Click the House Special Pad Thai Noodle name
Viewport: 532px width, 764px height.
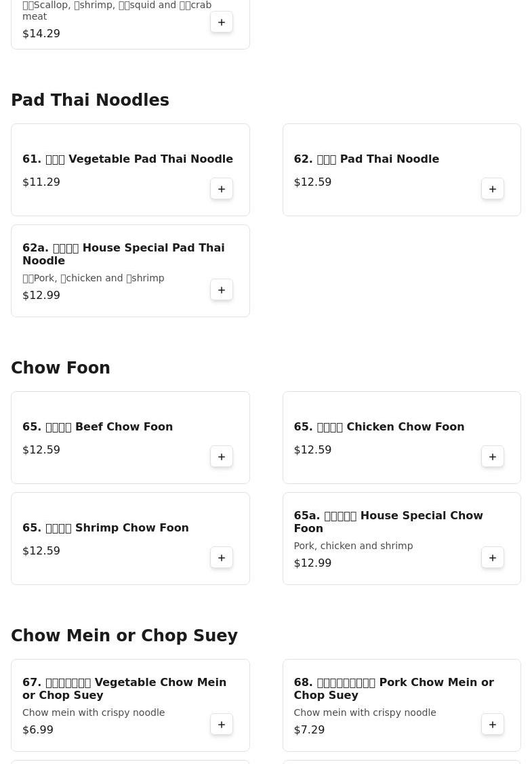tap(123, 254)
